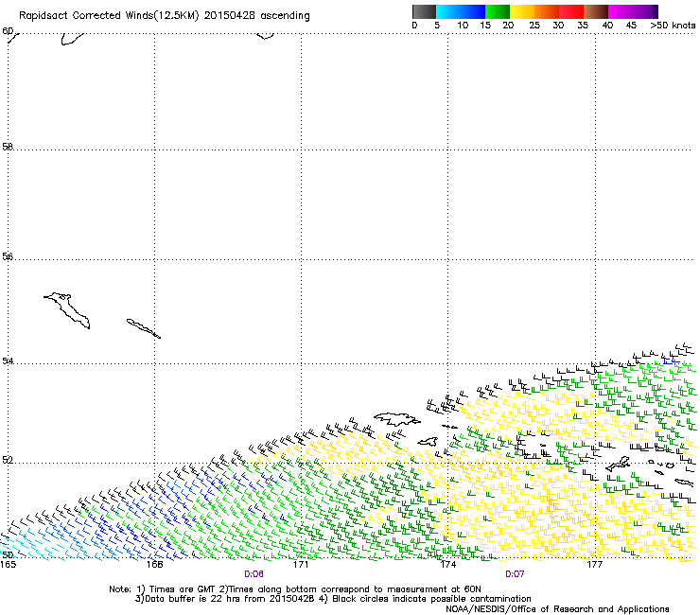700x615 pixels.
Task: Click the latitude label 52
Action: (x=8, y=460)
